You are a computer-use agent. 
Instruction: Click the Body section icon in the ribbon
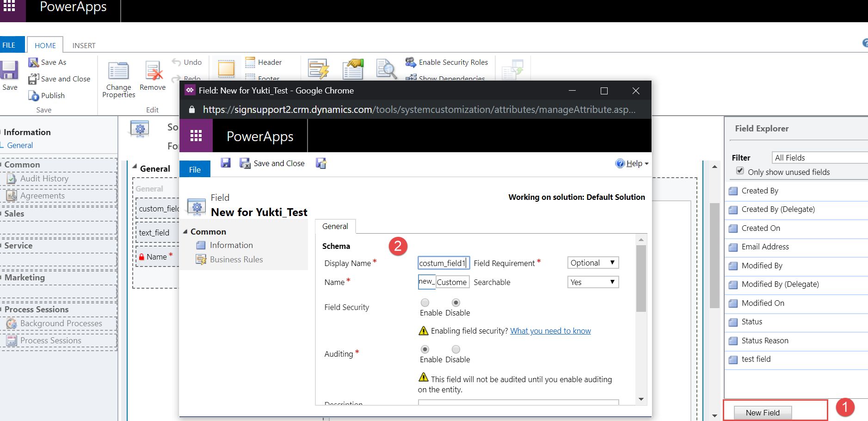(226, 69)
